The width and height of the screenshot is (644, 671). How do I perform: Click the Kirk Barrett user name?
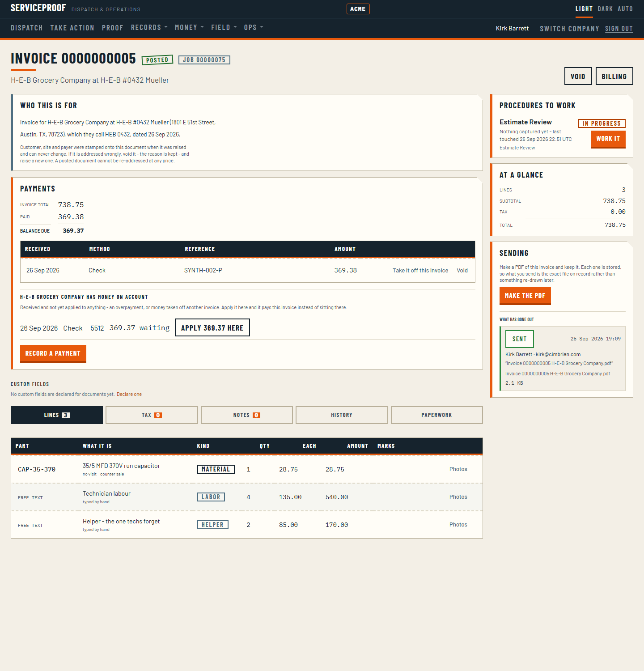[x=512, y=28]
